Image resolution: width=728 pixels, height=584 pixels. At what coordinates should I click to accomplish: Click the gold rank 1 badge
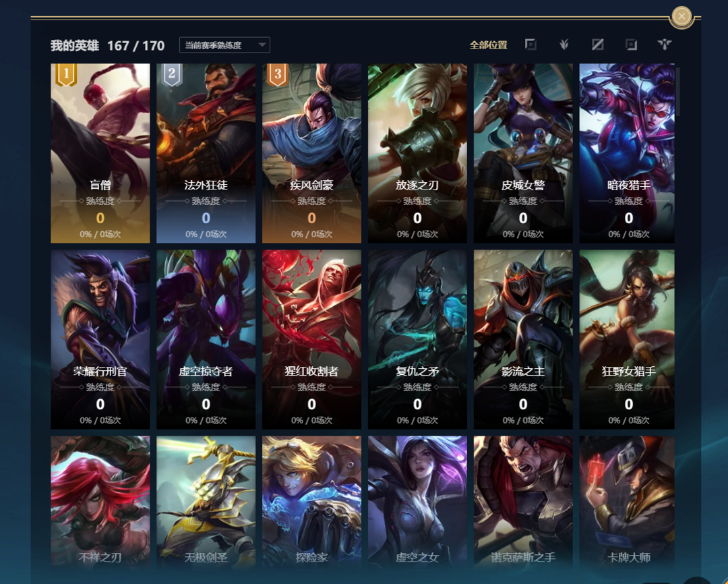(x=66, y=75)
